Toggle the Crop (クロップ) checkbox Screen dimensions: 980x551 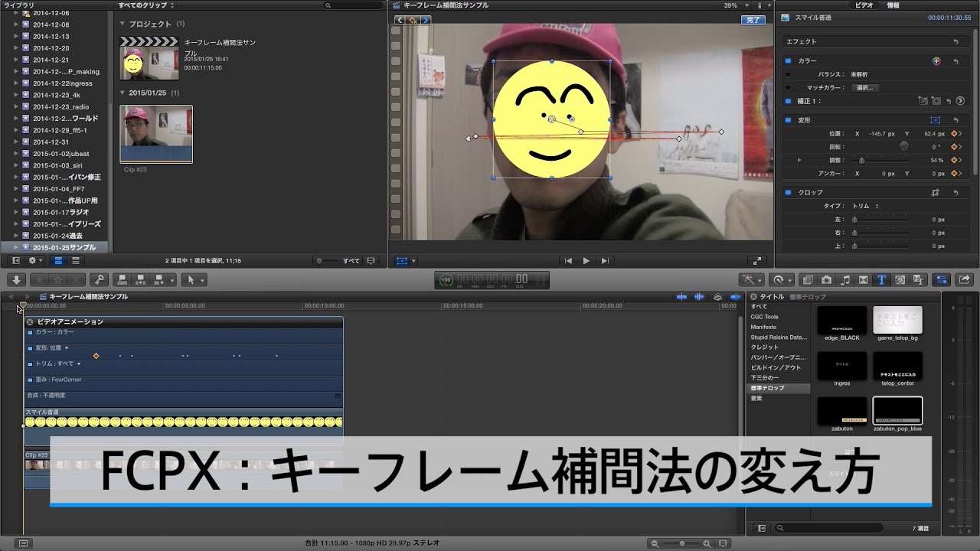(789, 193)
